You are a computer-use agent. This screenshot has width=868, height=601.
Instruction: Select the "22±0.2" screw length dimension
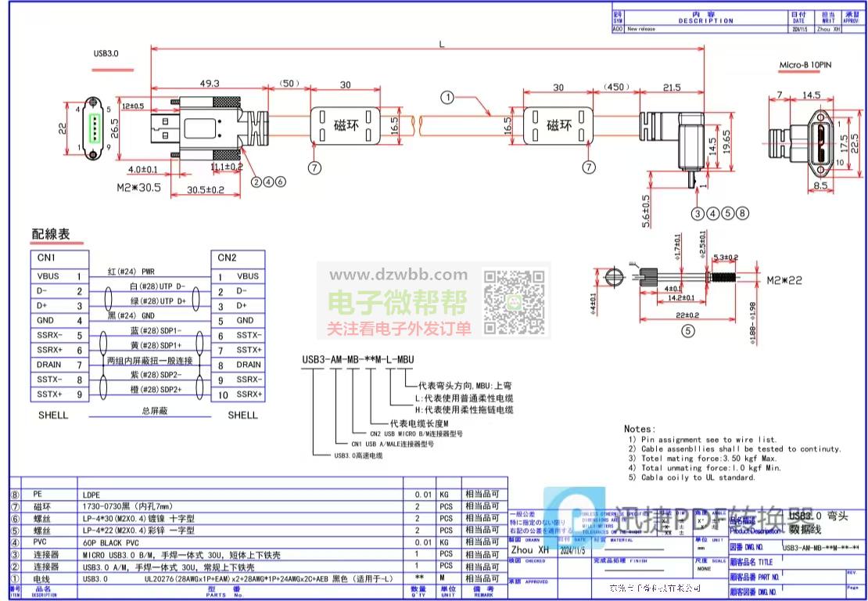[687, 315]
